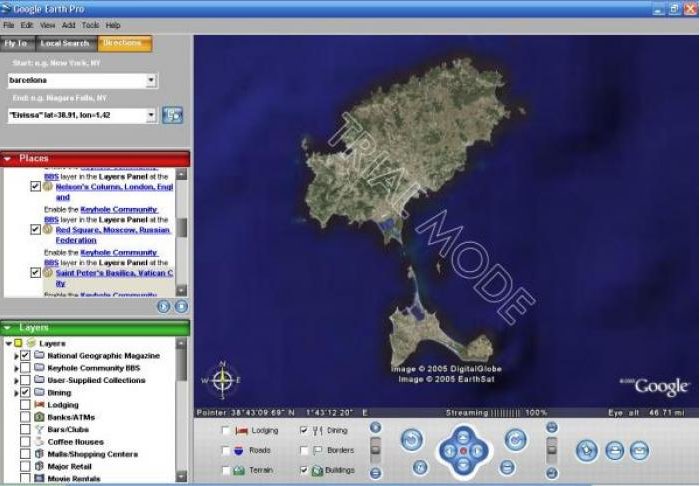Select the Directions tab

(x=125, y=43)
